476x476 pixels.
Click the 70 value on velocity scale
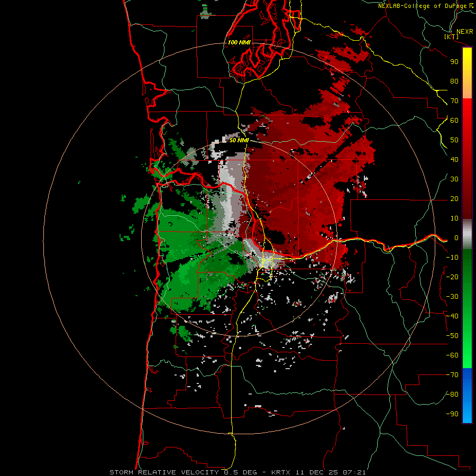click(454, 101)
